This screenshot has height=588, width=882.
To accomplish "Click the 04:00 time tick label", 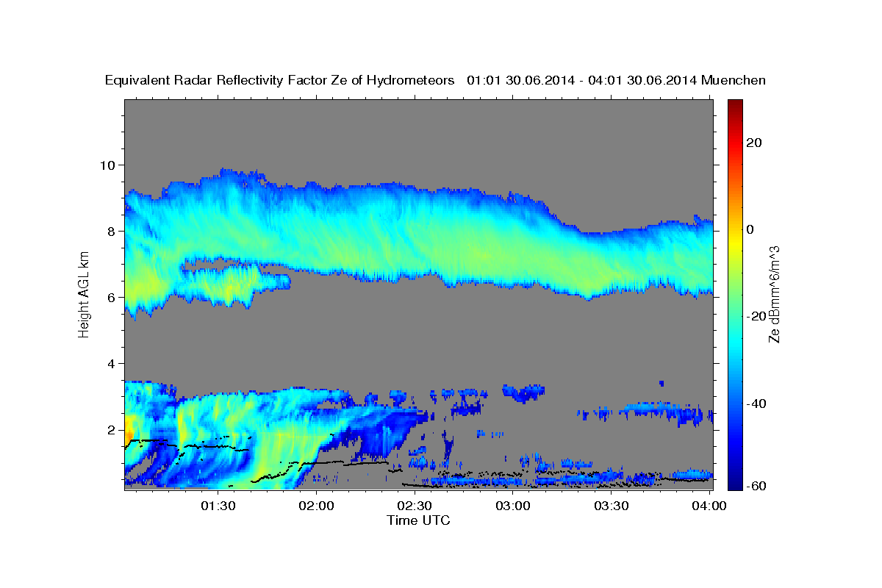I will point(709,506).
